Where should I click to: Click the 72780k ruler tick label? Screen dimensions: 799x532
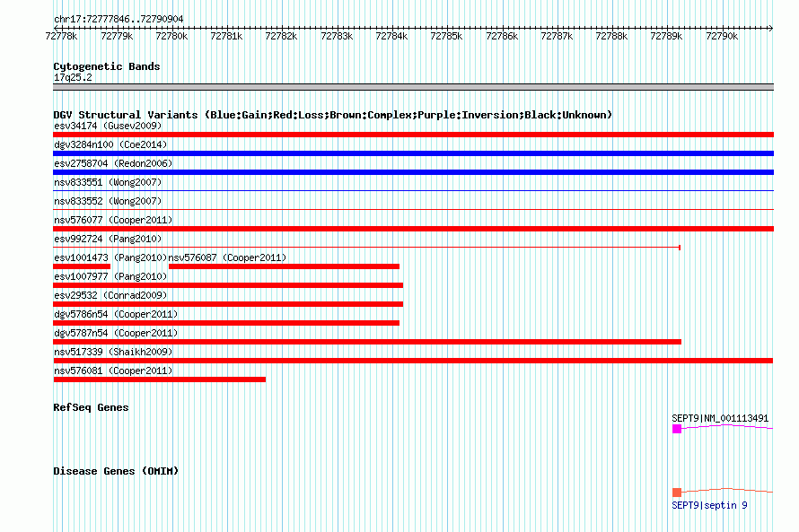click(x=171, y=36)
